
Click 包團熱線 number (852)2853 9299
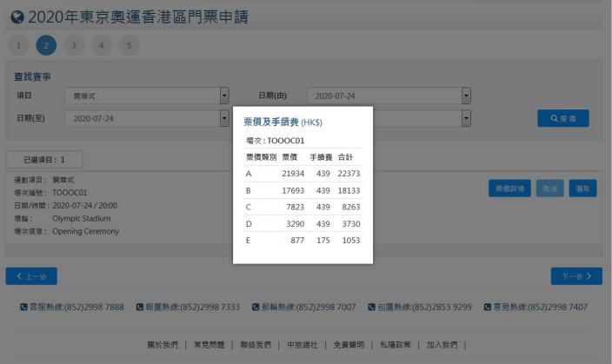click(x=442, y=307)
